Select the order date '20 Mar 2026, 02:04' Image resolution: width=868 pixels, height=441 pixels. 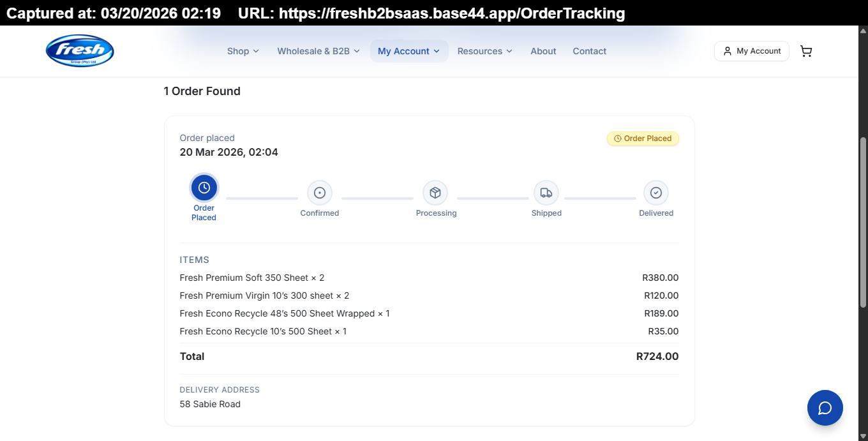coord(229,153)
